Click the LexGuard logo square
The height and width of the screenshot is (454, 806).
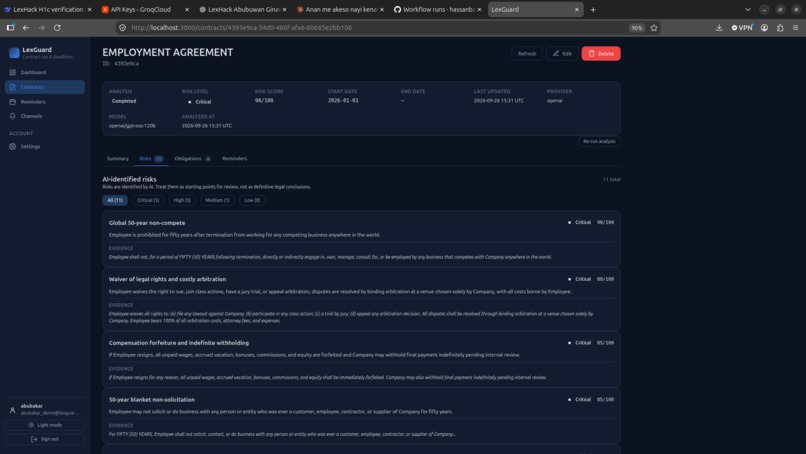click(x=14, y=52)
